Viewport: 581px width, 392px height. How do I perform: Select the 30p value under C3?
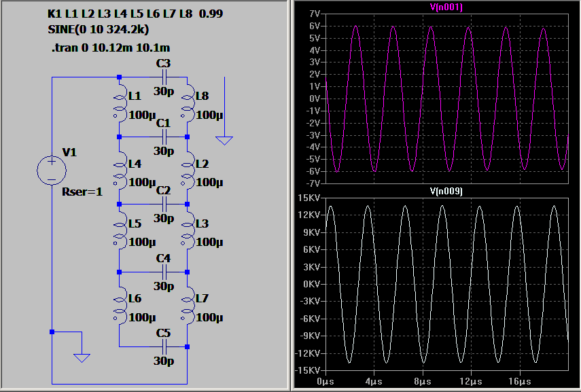(x=164, y=91)
